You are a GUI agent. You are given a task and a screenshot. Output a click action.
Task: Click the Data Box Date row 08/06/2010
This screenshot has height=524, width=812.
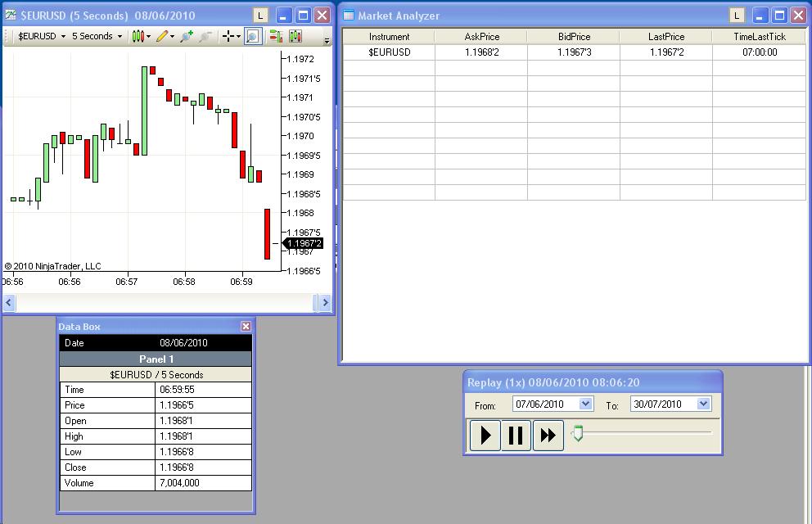[156, 343]
